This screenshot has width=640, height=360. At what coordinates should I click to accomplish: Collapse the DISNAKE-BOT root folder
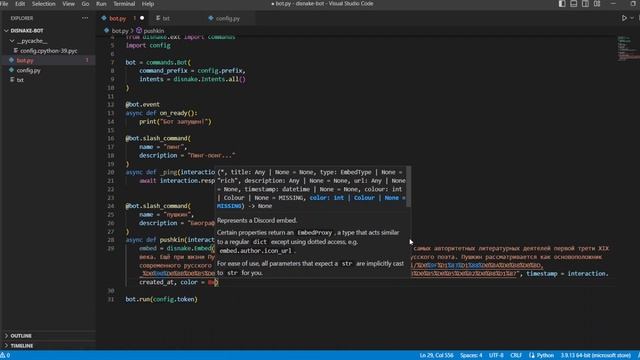click(x=27, y=31)
